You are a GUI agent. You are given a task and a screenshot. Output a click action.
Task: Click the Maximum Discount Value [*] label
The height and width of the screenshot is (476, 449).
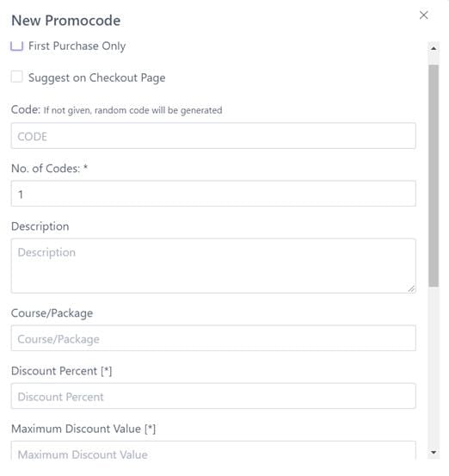coord(83,429)
